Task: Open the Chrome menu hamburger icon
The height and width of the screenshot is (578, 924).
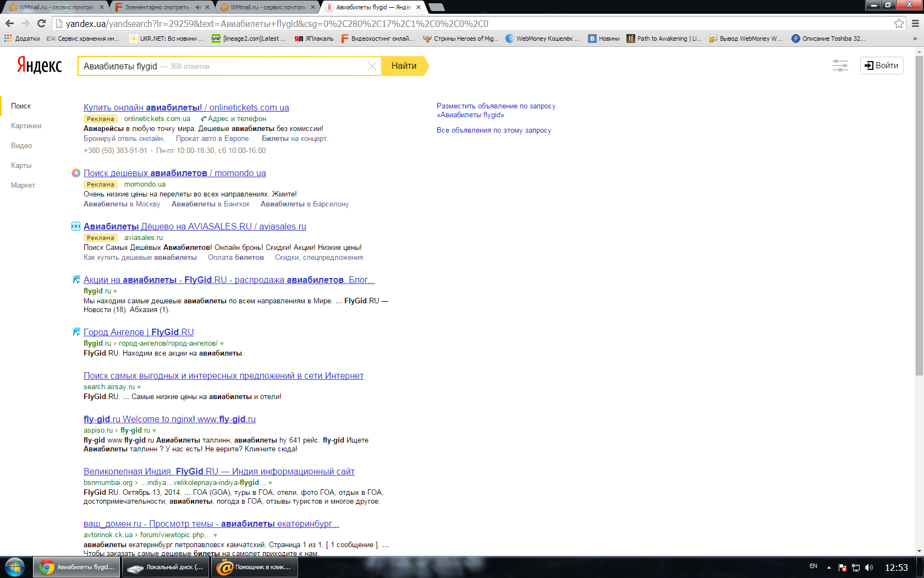Action: [915, 23]
